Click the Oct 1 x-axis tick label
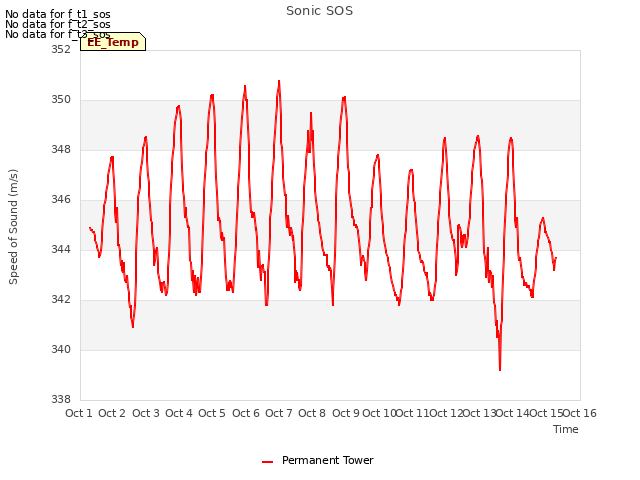Screen dimensions: 640x480 pyautogui.click(x=79, y=413)
